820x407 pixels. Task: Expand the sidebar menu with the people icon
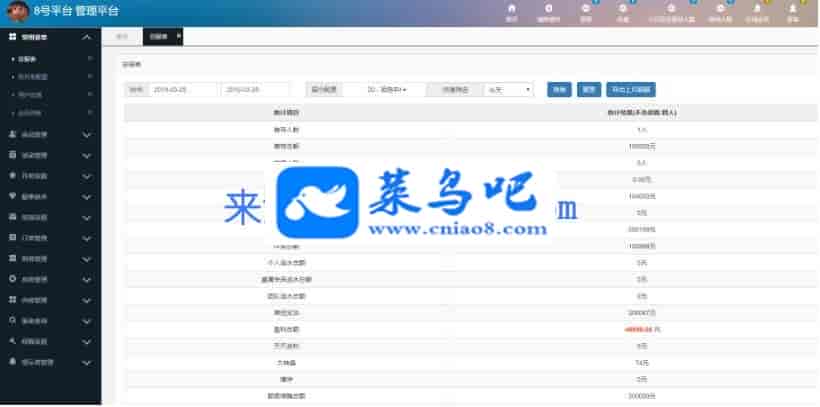(50, 134)
